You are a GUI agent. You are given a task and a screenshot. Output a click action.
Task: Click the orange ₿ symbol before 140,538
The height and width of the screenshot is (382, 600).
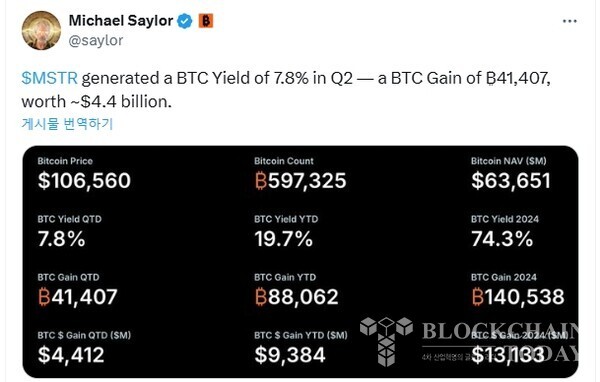(478, 297)
